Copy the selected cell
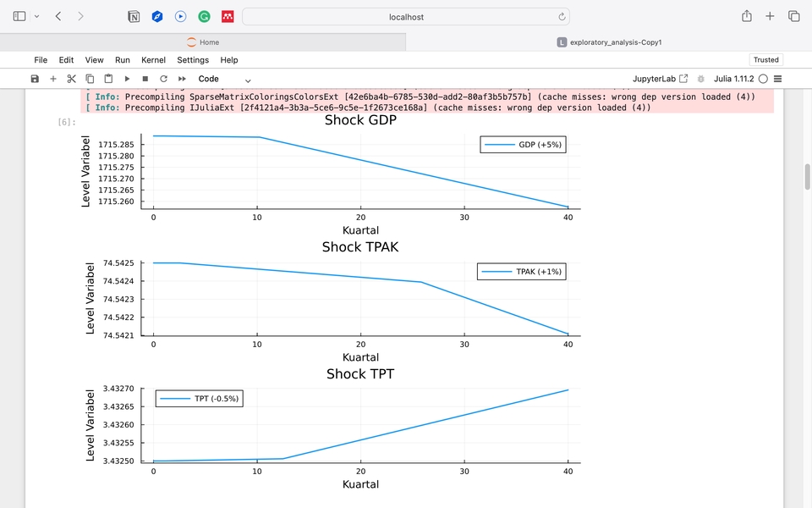This screenshot has width=812, height=508. click(90, 79)
